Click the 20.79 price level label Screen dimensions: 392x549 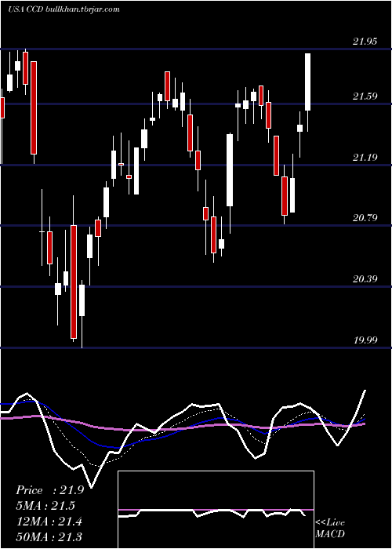[365, 218]
